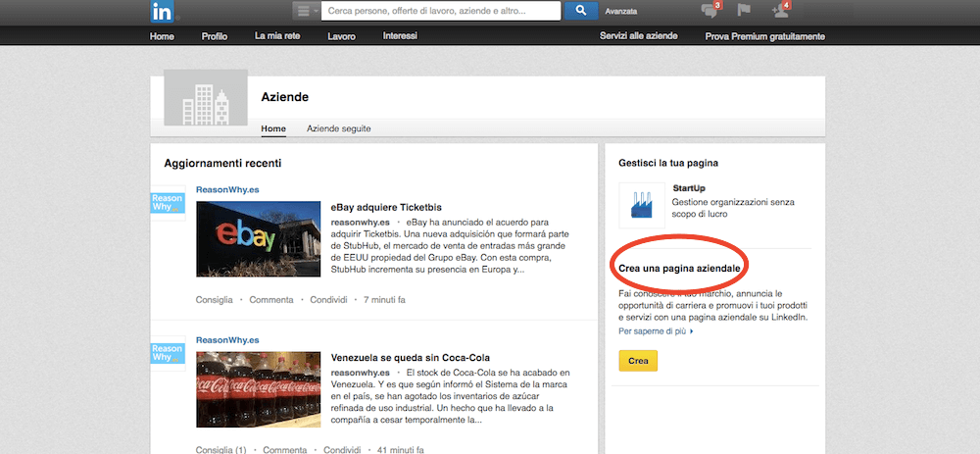The height and width of the screenshot is (454, 980).
Task: Click ReasonWhy logo beside the Coca-Cola post
Action: [168, 353]
